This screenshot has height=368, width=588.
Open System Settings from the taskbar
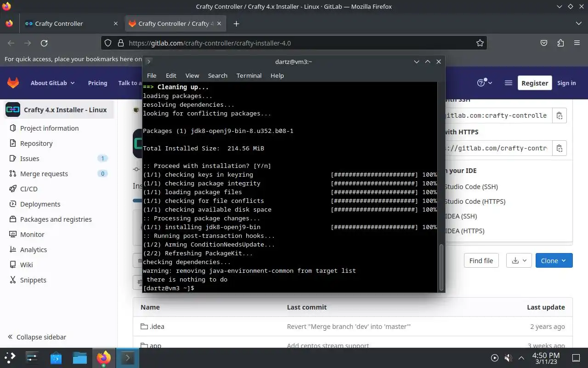[x=32, y=357]
